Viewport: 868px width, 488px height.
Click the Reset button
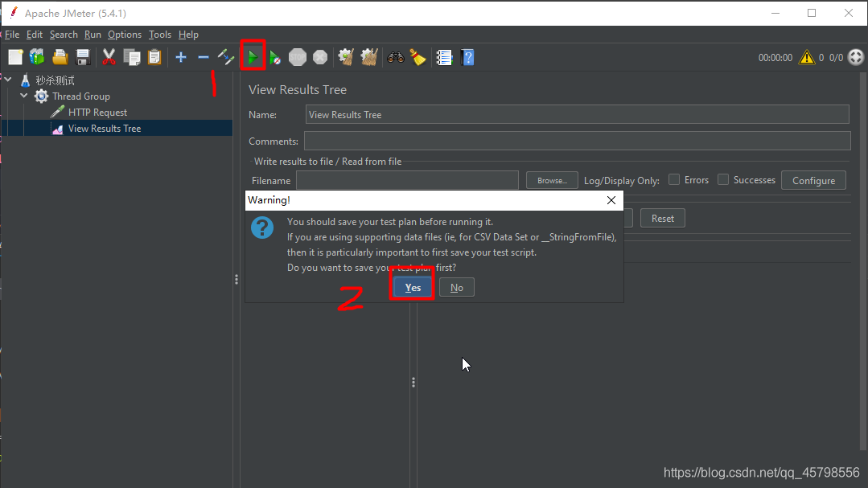tap(663, 218)
